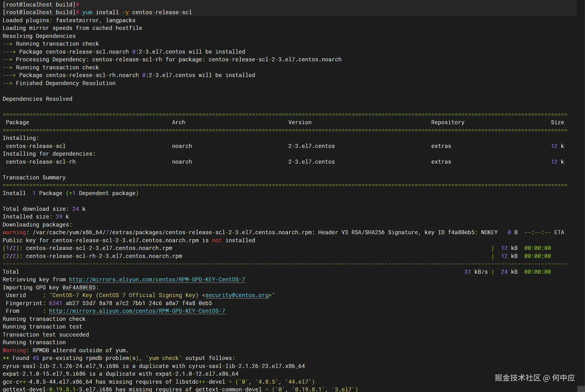The width and height of the screenshot is (585, 392).
Task: Click 'extras' in the centos-release-scl table row
Action: [x=441, y=146]
